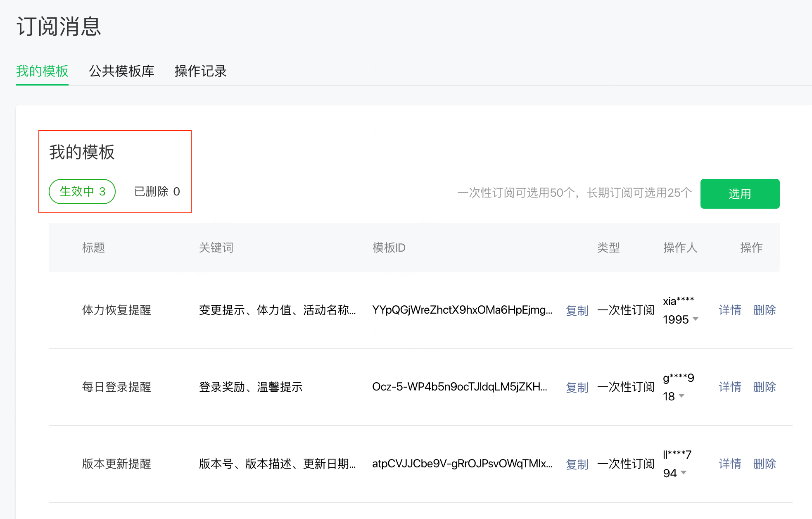Click the 版本更新提醒 title cell
Screen dimensions: 812x519
116,464
